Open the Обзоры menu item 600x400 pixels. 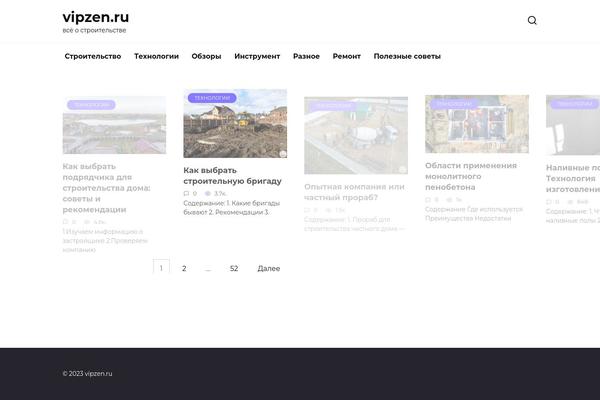tap(206, 56)
